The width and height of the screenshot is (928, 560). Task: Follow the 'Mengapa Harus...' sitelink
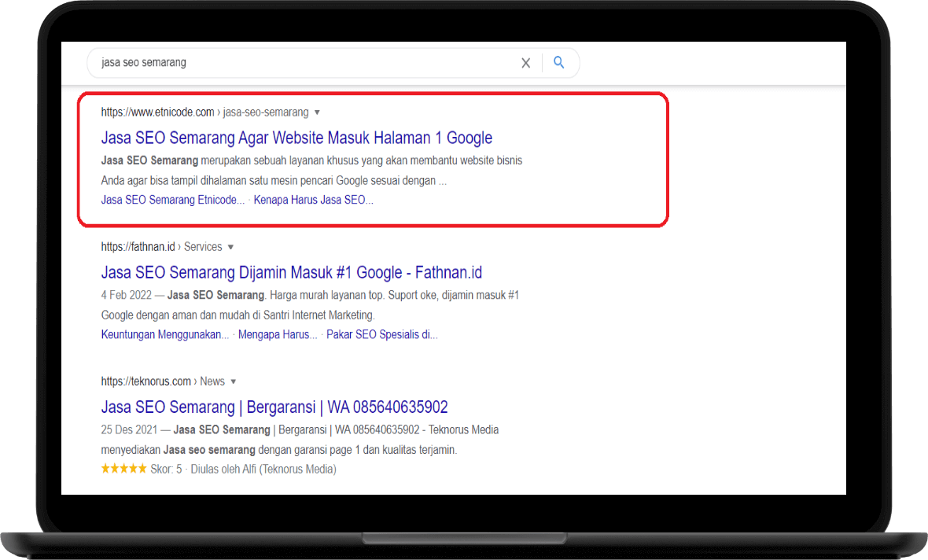tap(278, 334)
